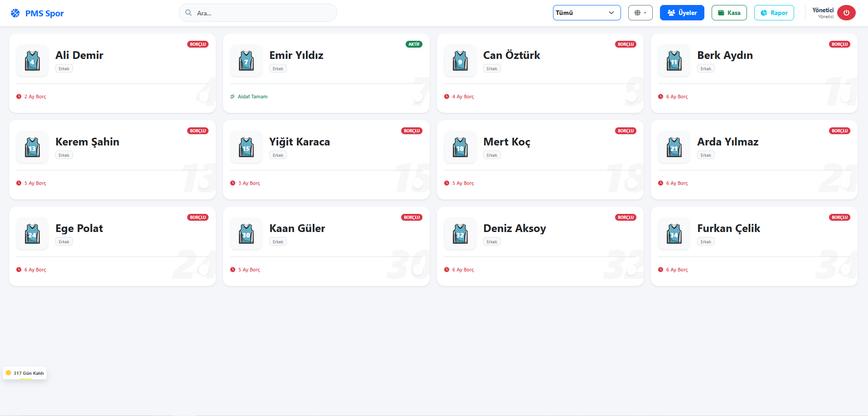Open the Üyeler members page
868x416 pixels.
point(682,13)
